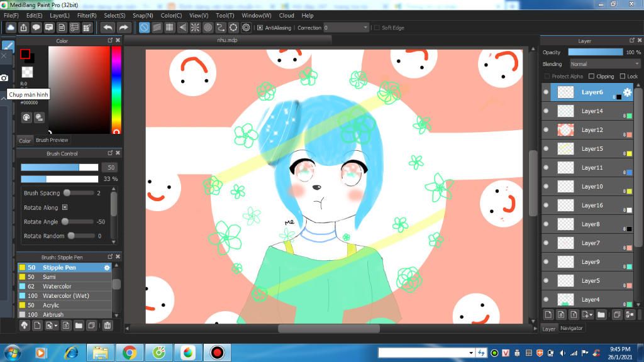Duplicate brush in Brush panel
The width and height of the screenshot is (644, 362).
tap(92, 326)
